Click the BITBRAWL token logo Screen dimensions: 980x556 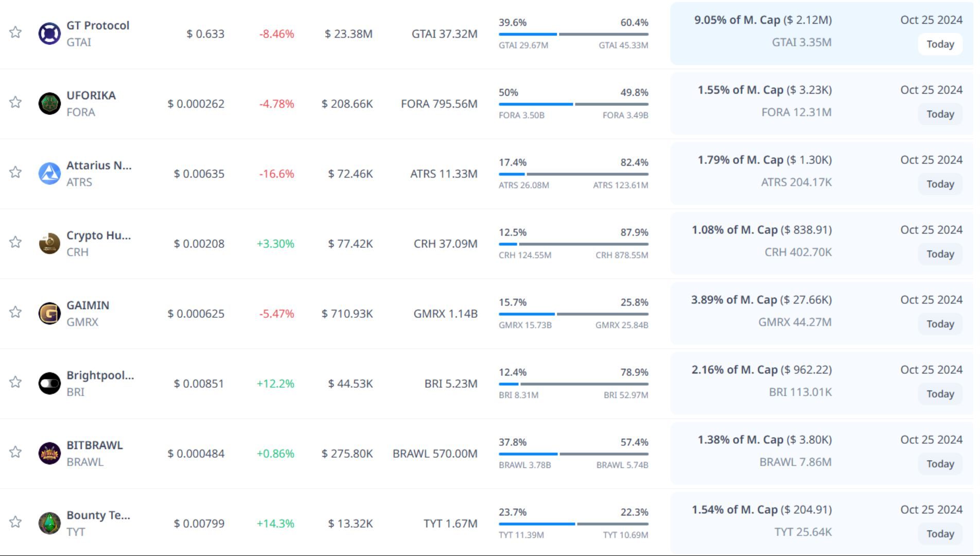49,454
